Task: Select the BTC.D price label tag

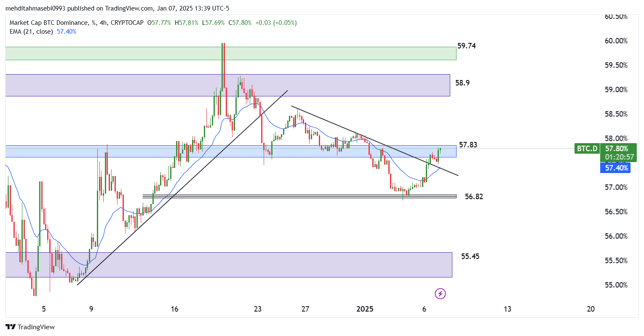Action: tap(587, 148)
